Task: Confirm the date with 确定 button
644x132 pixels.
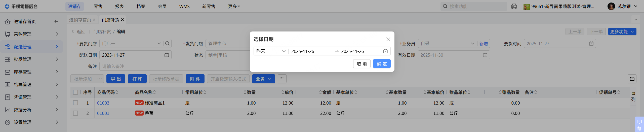Action: click(382, 64)
